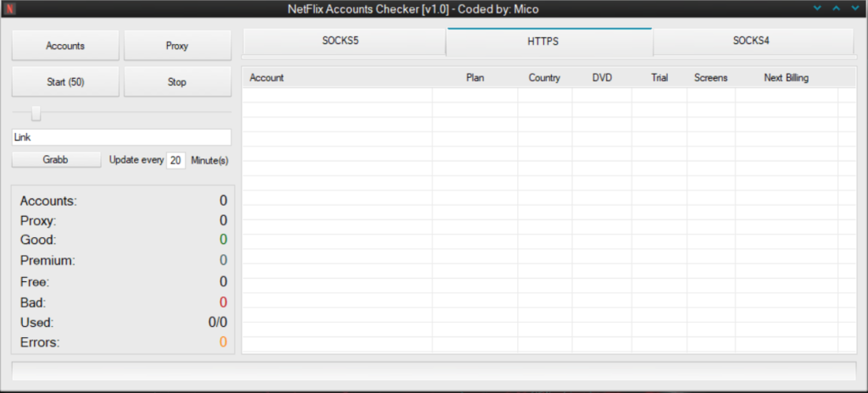Focus the Link text field

click(121, 137)
